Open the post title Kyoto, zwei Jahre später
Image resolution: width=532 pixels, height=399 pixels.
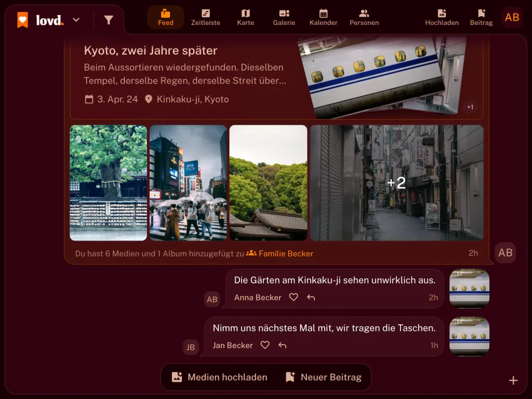151,50
